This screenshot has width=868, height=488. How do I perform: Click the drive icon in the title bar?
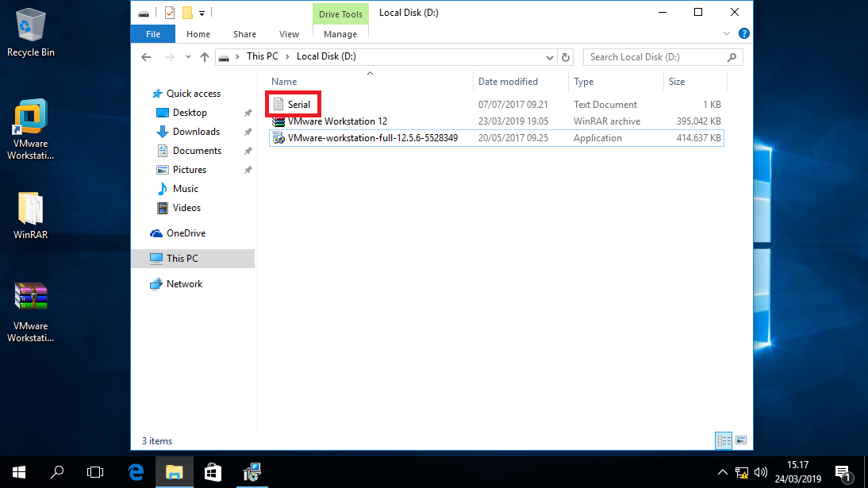tap(144, 13)
